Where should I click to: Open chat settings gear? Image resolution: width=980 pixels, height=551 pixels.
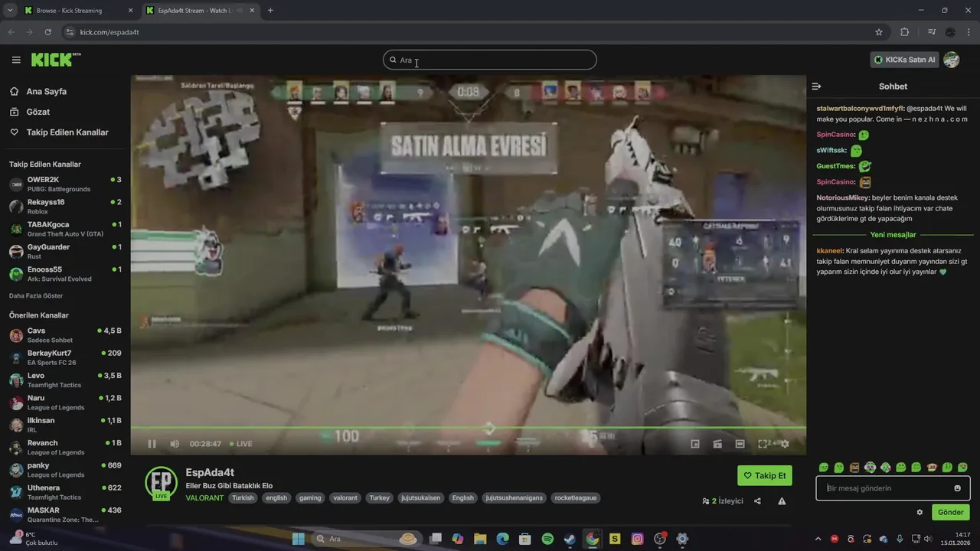pos(920,513)
